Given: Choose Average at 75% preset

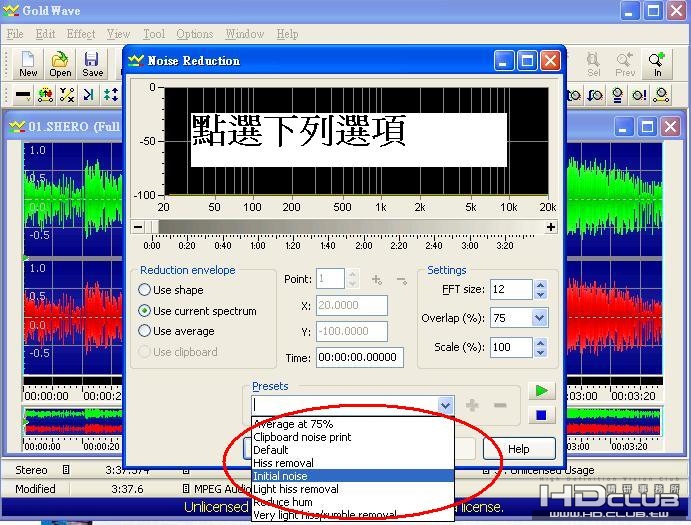Looking at the screenshot, I should pos(353,424).
